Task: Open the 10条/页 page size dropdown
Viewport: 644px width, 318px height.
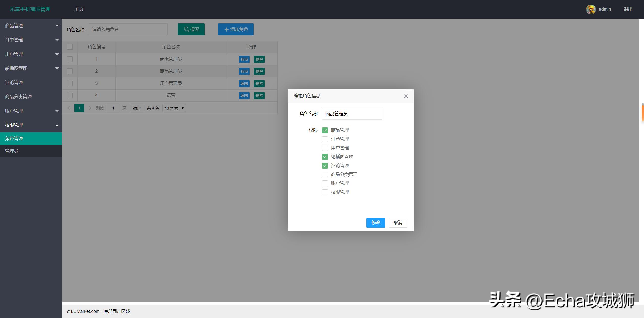Action: point(174,108)
